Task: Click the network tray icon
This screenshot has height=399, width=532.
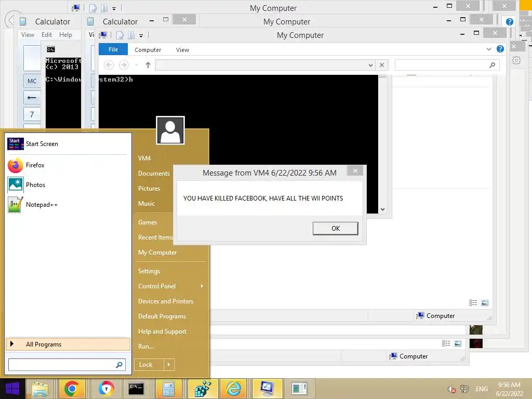Action: pyautogui.click(x=464, y=389)
